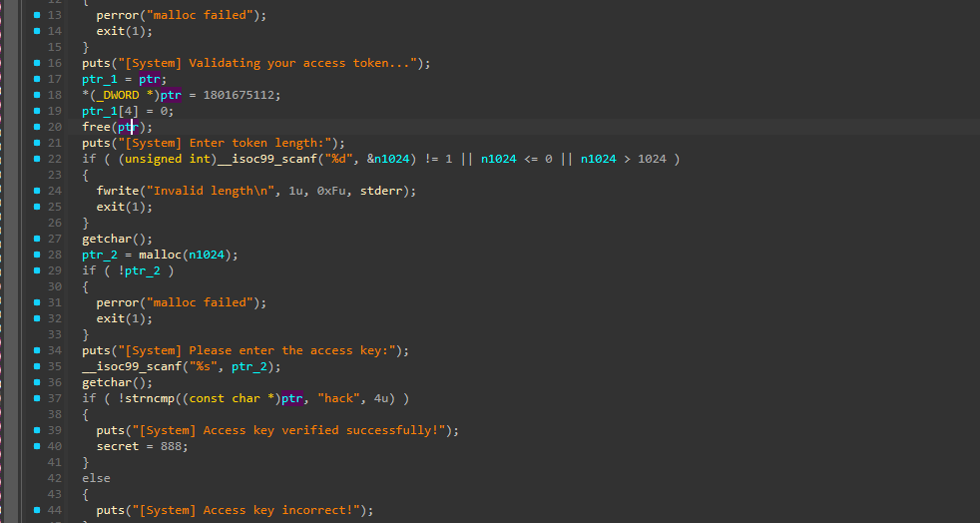The width and height of the screenshot is (980, 523).
Task: Click the blue dot on line 25
Action: coord(38,207)
